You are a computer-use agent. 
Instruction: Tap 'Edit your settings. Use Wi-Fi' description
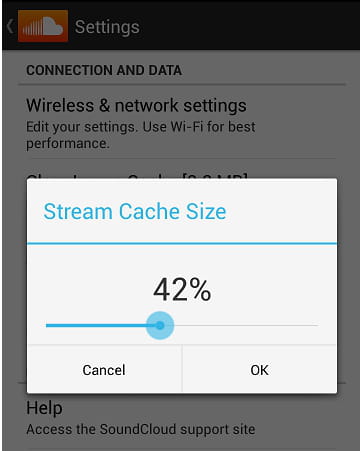tap(141, 135)
